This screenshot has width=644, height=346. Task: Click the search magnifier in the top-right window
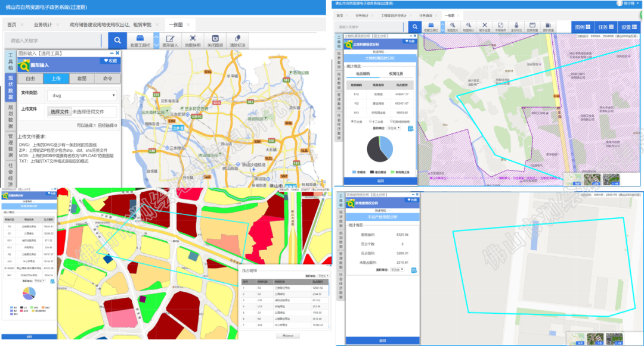pyautogui.click(x=415, y=27)
